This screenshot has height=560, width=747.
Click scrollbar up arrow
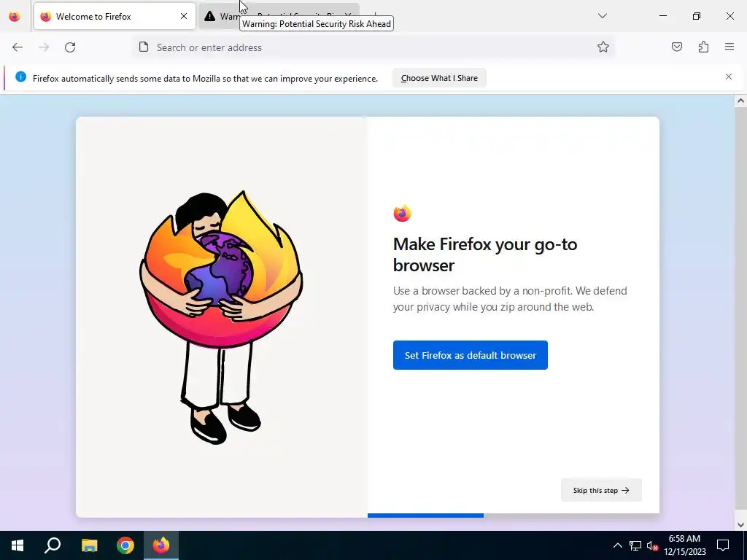point(740,101)
